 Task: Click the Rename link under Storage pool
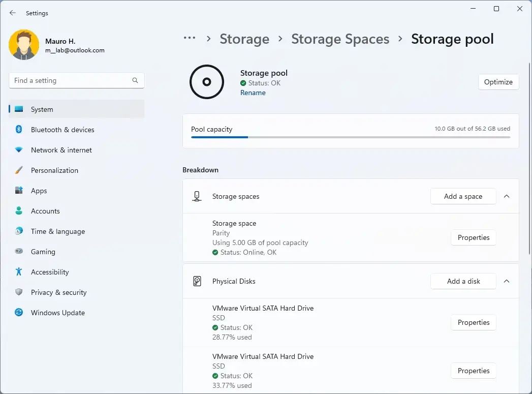pos(253,93)
